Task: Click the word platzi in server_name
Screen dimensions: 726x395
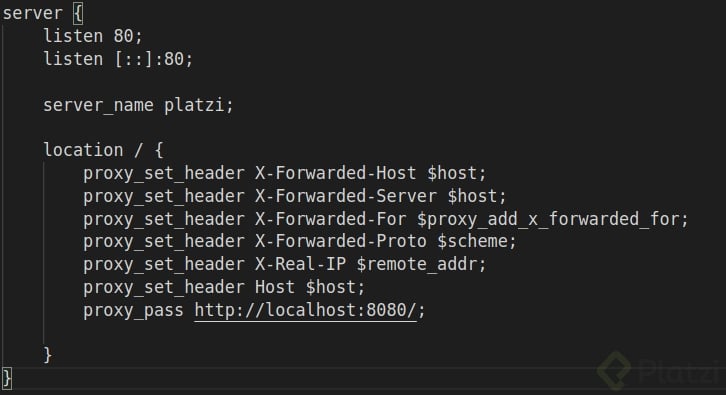Action: click(194, 105)
